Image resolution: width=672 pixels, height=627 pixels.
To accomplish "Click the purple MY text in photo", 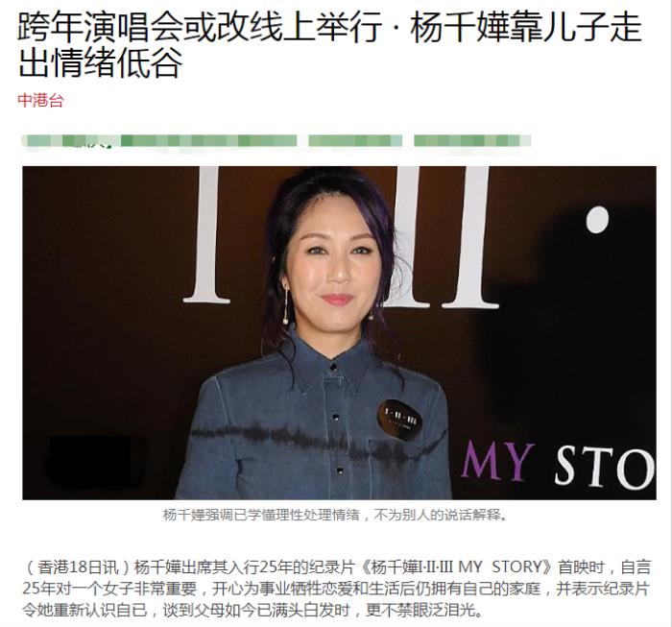I will [x=498, y=461].
